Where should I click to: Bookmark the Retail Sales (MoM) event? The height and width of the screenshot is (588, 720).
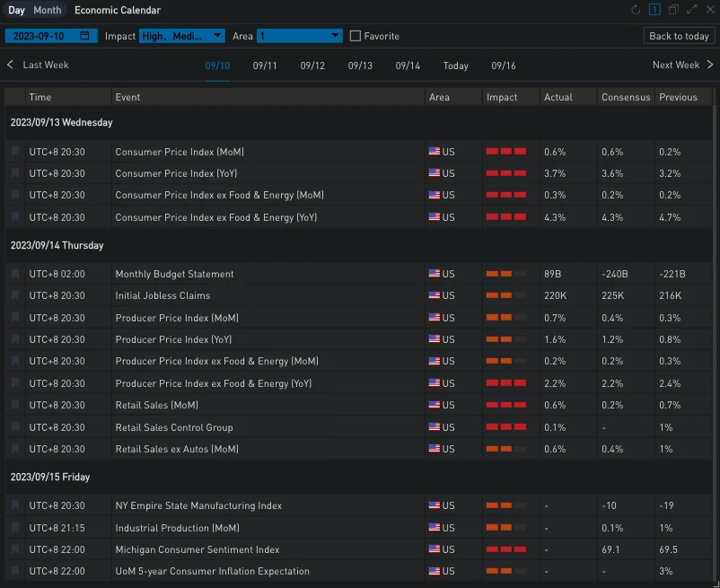click(x=15, y=404)
